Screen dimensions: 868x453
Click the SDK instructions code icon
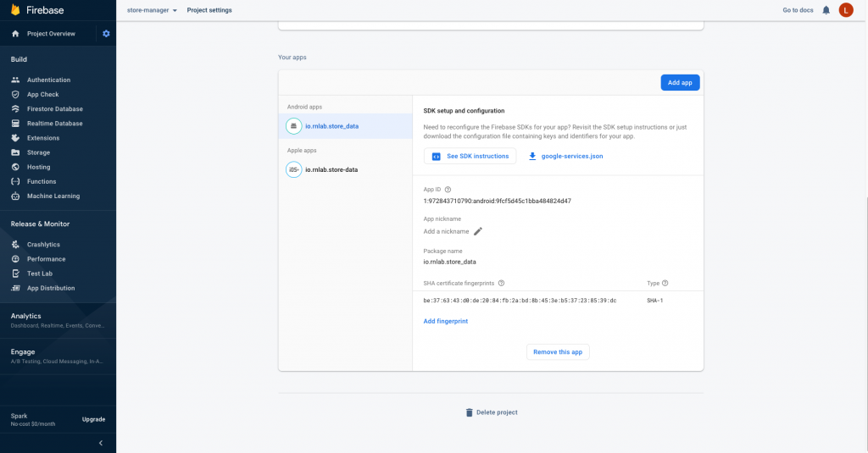pos(437,157)
